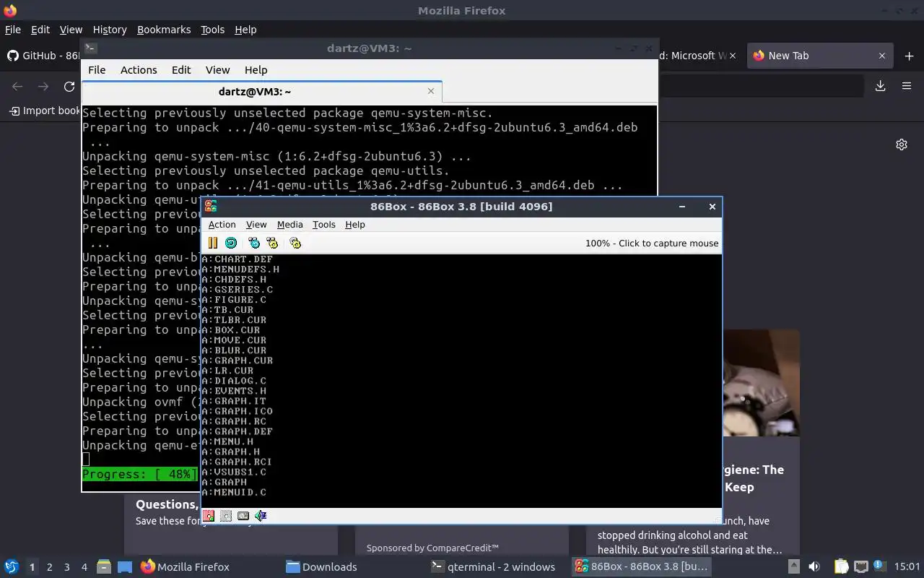
Task: Click 'A:CHART.DEF' line in 86Box
Action: click(237, 259)
